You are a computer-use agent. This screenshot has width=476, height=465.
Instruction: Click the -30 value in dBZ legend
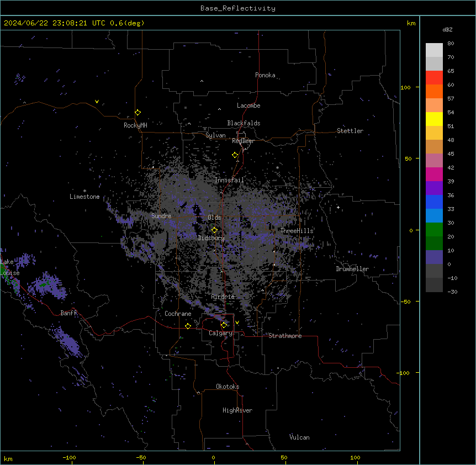[x=452, y=292]
